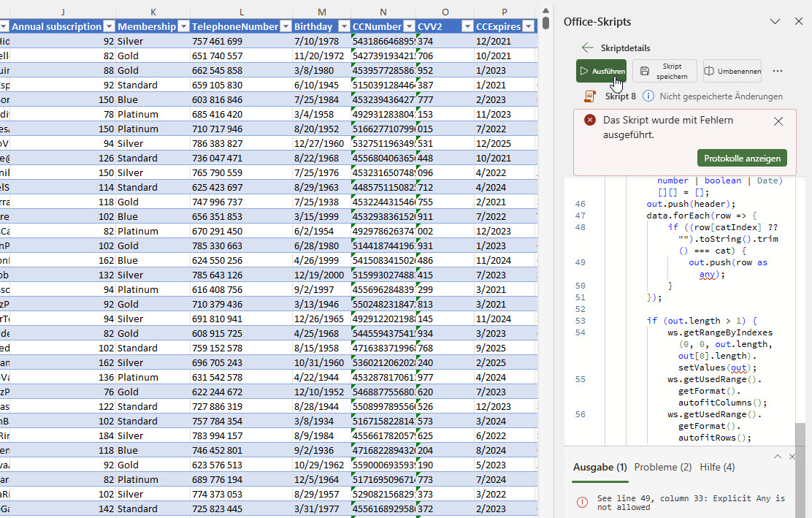Run the script with Ausführen

coord(601,71)
